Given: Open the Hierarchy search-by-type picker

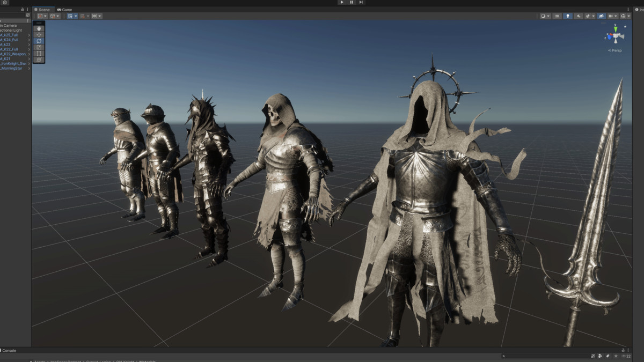Looking at the screenshot, I should 27,15.
